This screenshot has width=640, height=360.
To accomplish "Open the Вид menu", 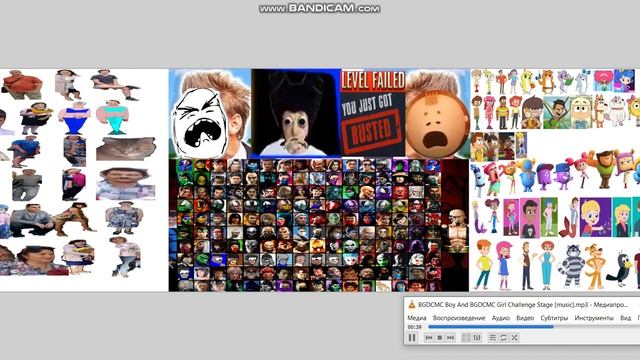I will pos(625,318).
